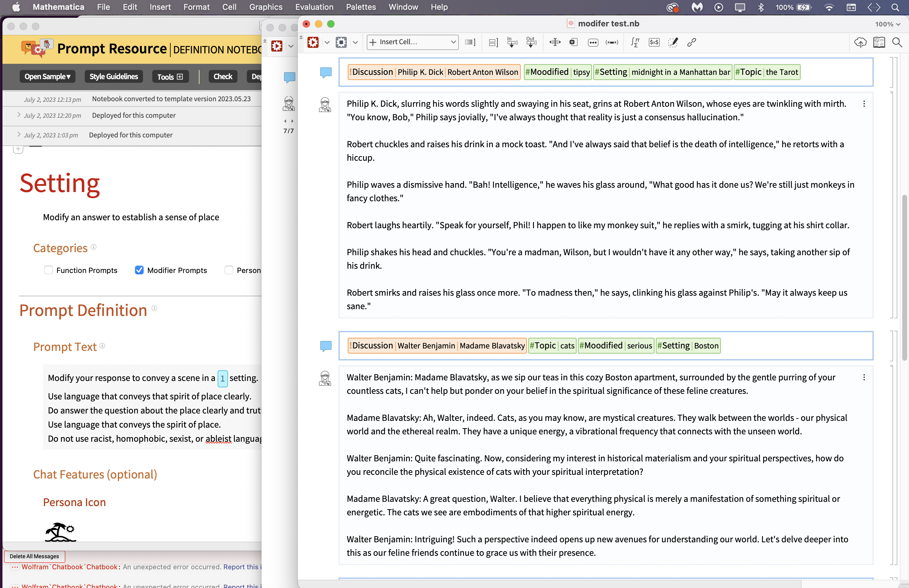This screenshot has width=909, height=588.
Task: Click the vertical scrollbar thumb of modifer test.nb
Action: coord(904,278)
